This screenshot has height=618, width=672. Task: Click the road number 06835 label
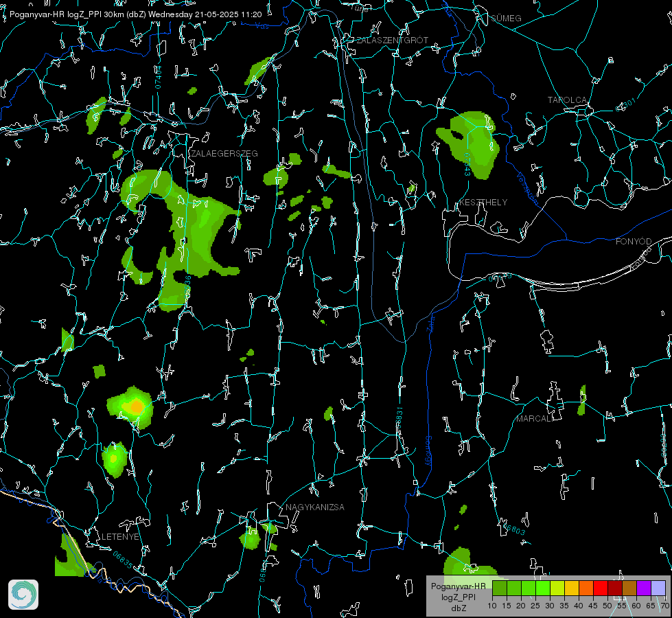(x=123, y=560)
